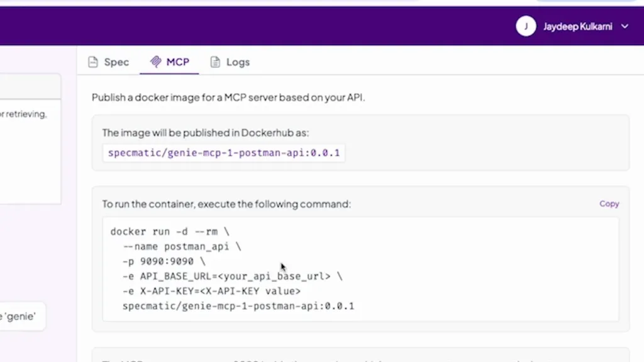Click the Logs tab file icon
The width and height of the screenshot is (644, 362).
[215, 62]
